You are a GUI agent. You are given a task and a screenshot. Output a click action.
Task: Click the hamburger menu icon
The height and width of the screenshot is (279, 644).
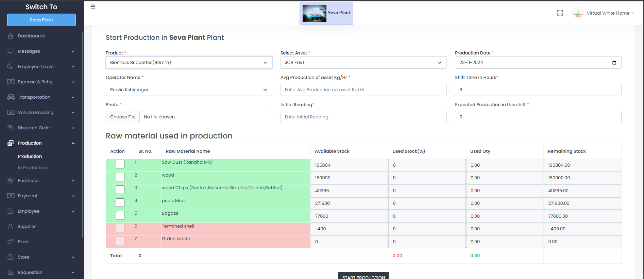(93, 7)
